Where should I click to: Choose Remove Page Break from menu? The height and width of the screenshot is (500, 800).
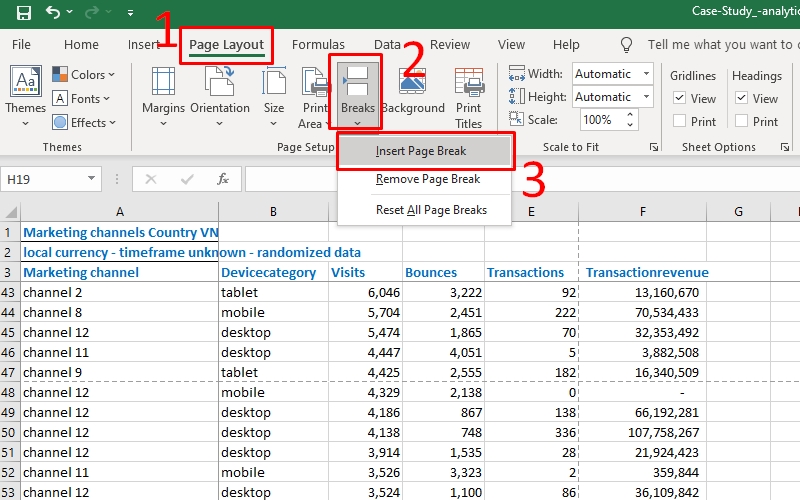coord(424,180)
